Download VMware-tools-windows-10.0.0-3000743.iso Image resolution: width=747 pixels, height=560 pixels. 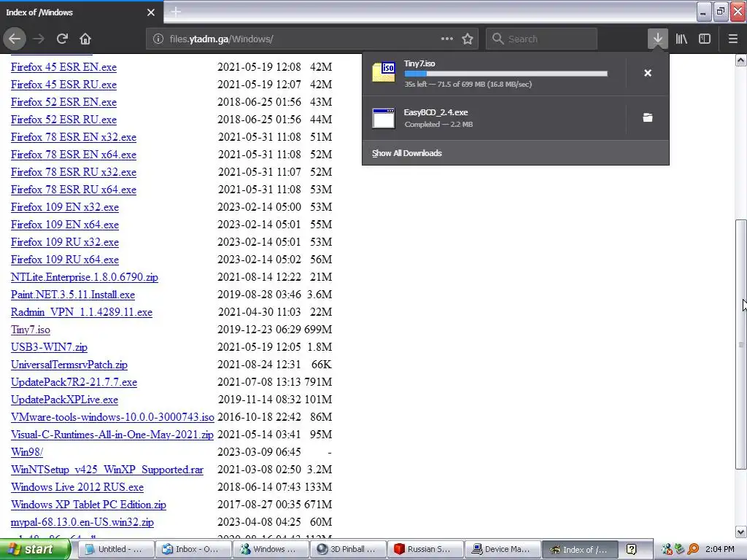(113, 417)
